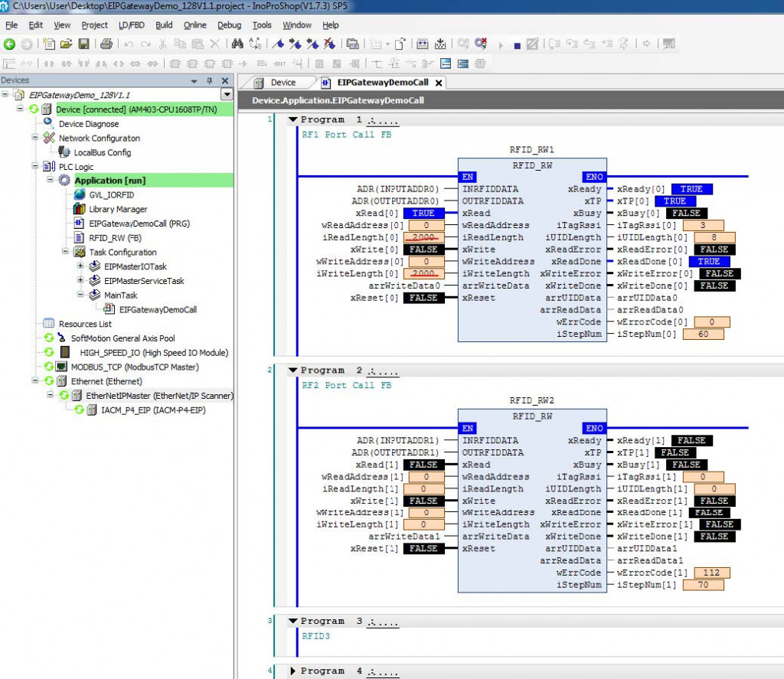Toggle the xWrite[0] FALSE value box
This screenshot has width=784, height=679.
click(423, 249)
